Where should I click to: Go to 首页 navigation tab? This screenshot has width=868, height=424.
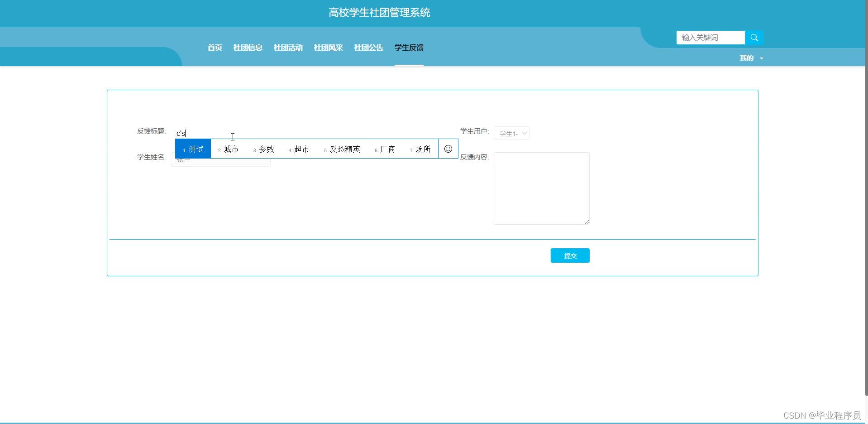[215, 48]
